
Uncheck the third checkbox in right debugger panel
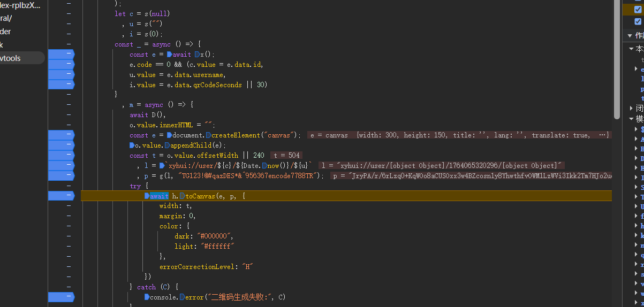pos(638,21)
